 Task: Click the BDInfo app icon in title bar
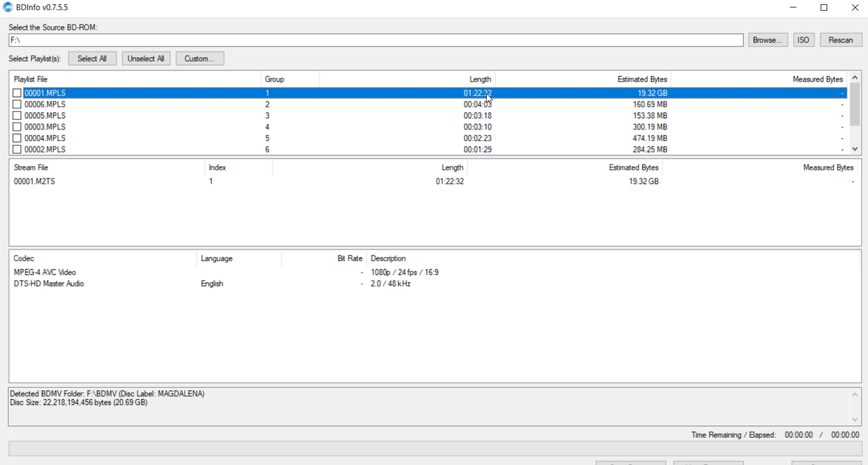click(7, 7)
